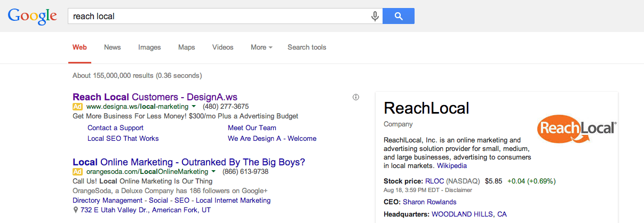644x223 pixels.
Task: Expand the More search categories dropdown
Action: pos(261,47)
